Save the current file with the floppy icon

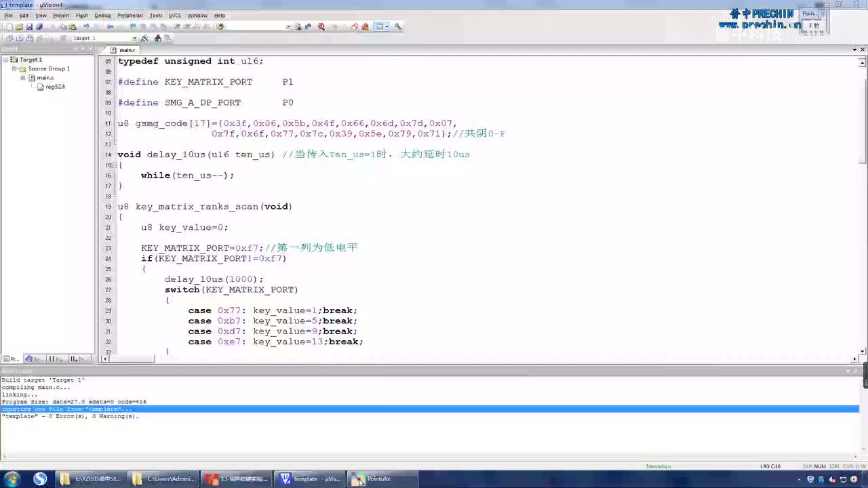tap(29, 27)
